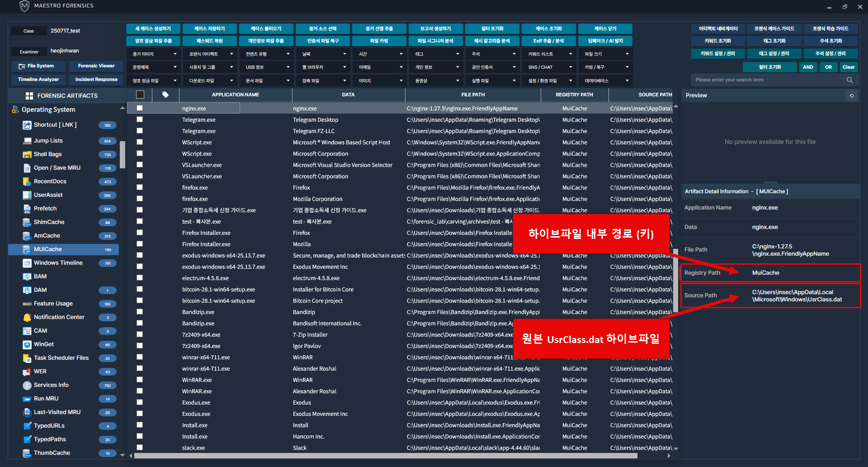
Task: Select the Windows Timeline icon
Action: pos(27,263)
